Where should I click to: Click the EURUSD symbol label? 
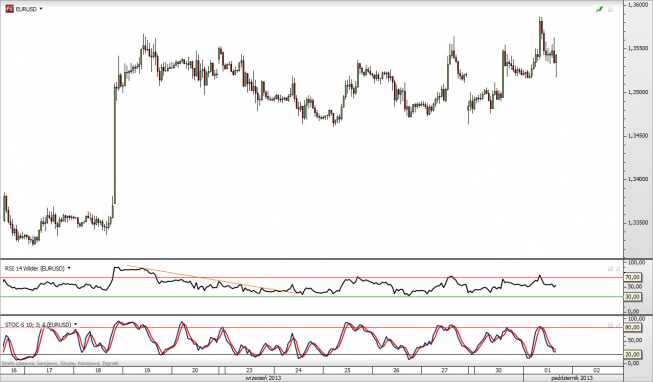(x=26, y=9)
